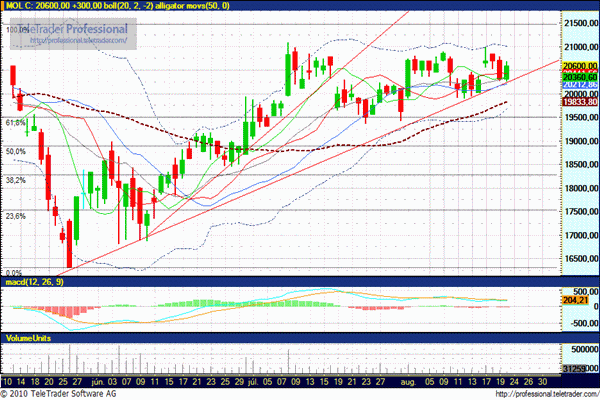Click the 23,6% Fibonacci level label

pos(16,216)
